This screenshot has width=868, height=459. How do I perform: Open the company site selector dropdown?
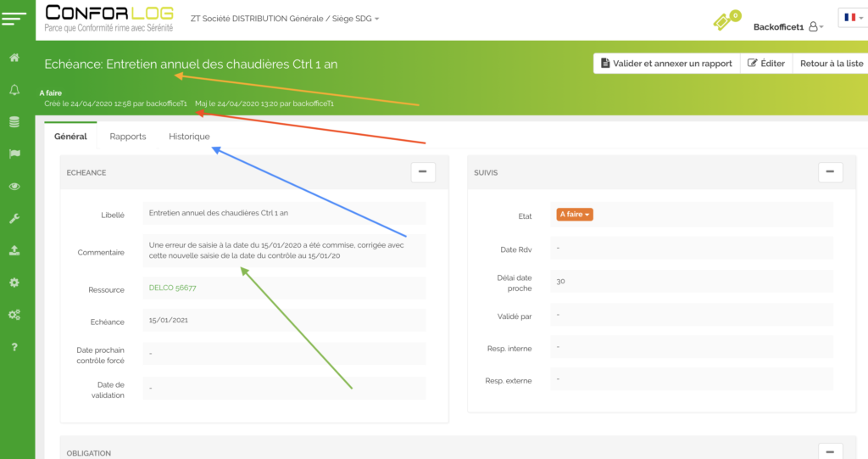pos(283,18)
